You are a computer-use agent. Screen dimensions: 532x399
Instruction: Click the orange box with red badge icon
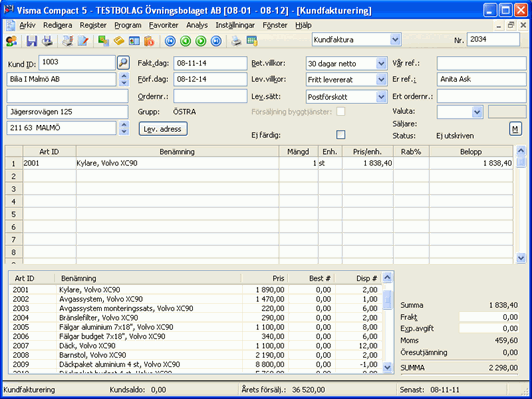coord(149,41)
